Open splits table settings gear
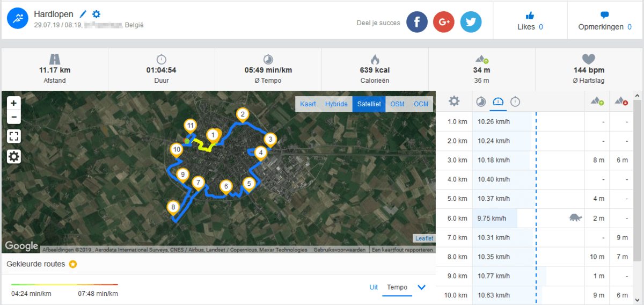The height and width of the screenshot is (305, 644). (x=454, y=101)
